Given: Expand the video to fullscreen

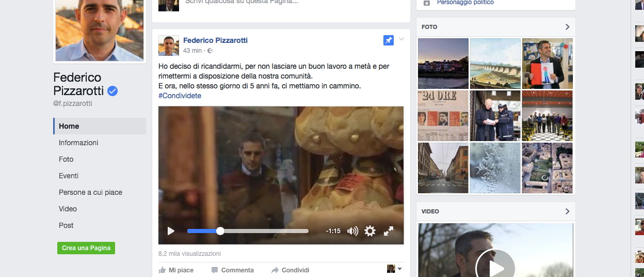Looking at the screenshot, I should (389, 231).
